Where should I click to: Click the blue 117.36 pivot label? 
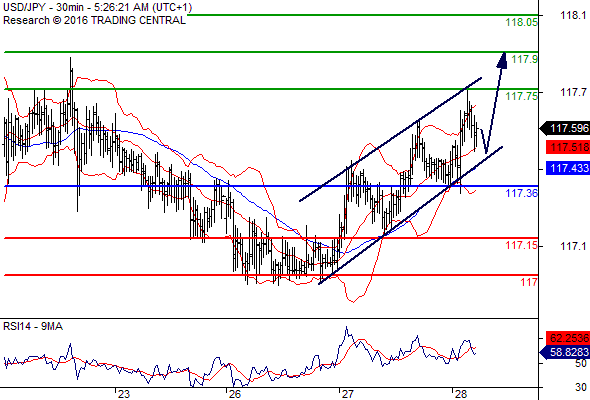point(522,193)
